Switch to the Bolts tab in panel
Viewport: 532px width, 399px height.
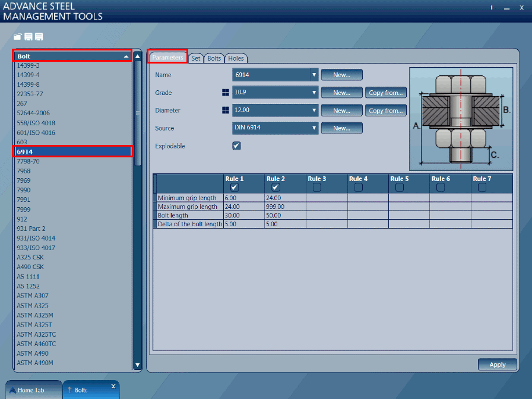pos(214,58)
